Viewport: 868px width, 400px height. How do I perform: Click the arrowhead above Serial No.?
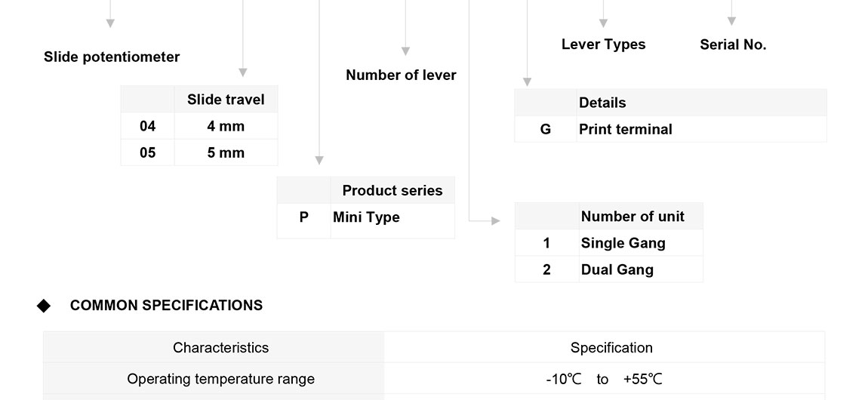coord(731,21)
